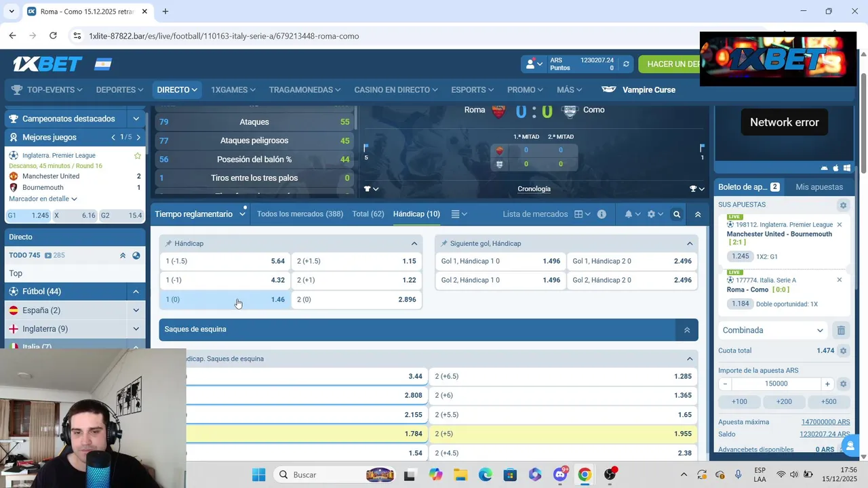Open the live chat support bubble

849,445
